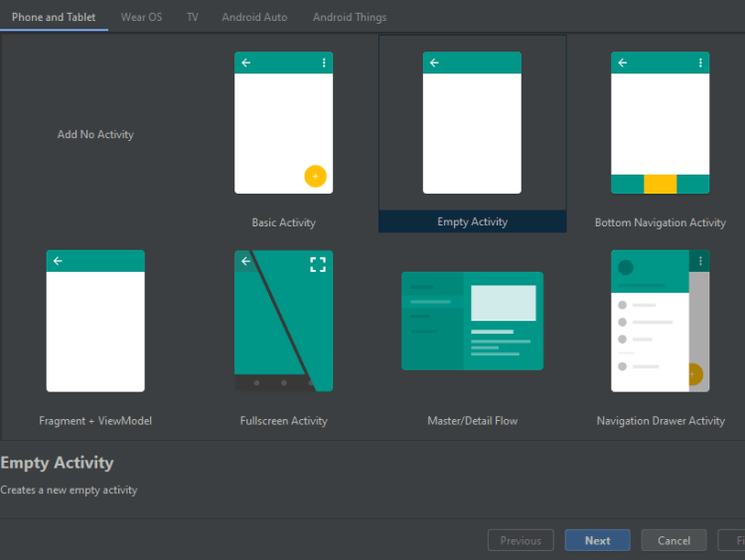Image resolution: width=745 pixels, height=560 pixels.
Task: Click the Cancel button
Action: tap(673, 541)
